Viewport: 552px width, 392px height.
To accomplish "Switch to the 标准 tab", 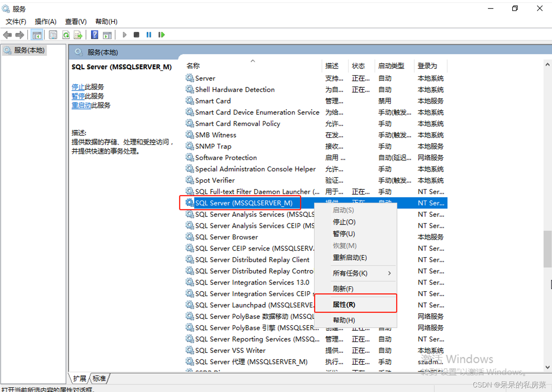I will click(x=100, y=379).
